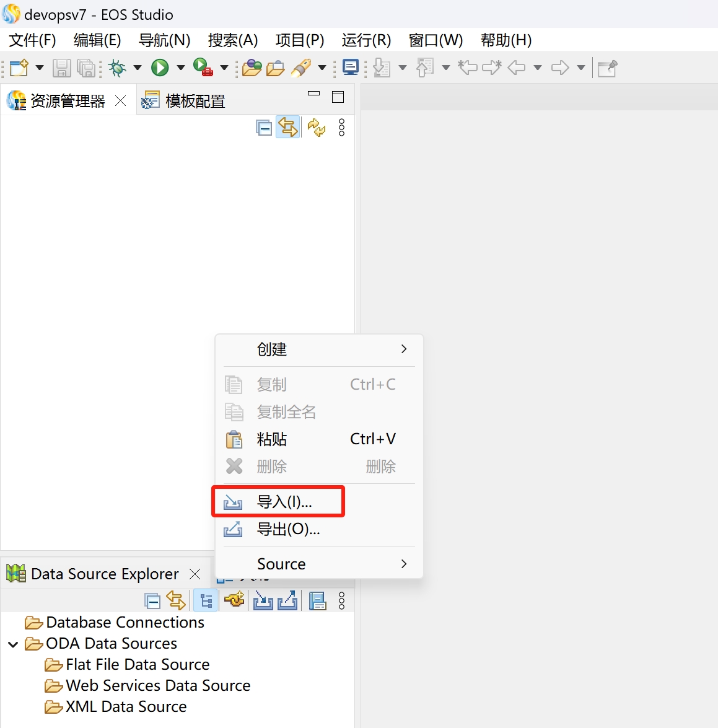
Task: Choose 导出(O)... from the context menu
Action: (x=319, y=529)
